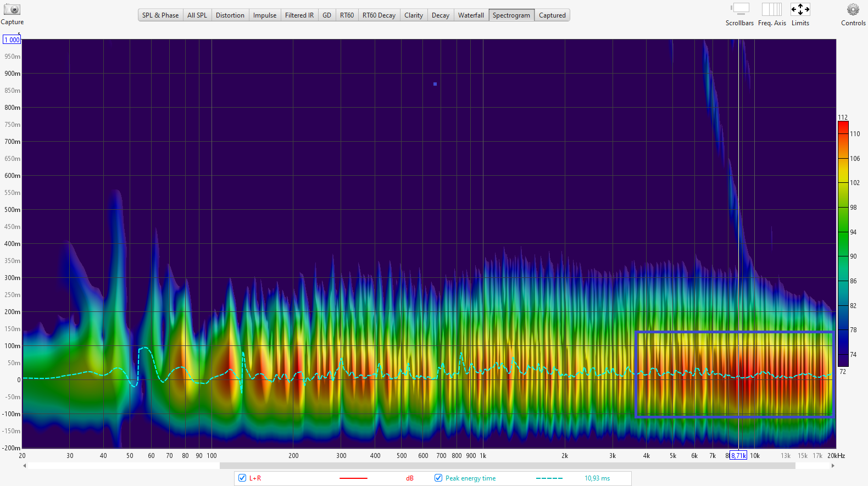The image size is (868, 486).
Task: Click the Capture camera icon
Action: click(x=12, y=10)
